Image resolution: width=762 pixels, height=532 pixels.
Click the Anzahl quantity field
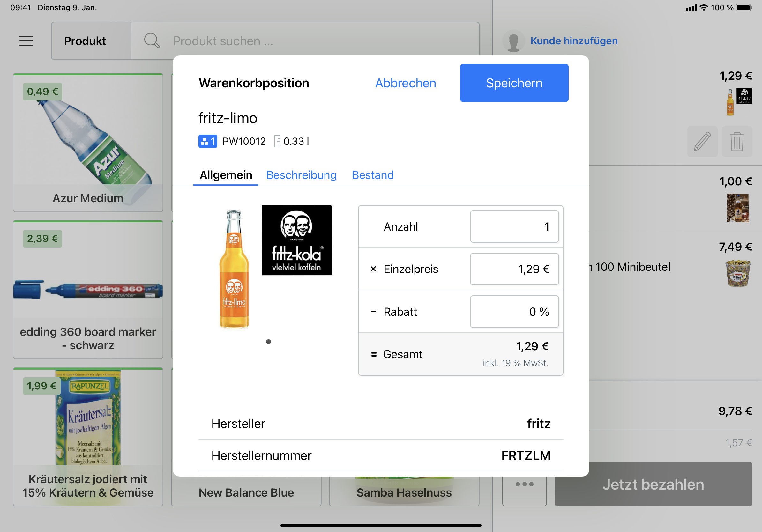514,226
